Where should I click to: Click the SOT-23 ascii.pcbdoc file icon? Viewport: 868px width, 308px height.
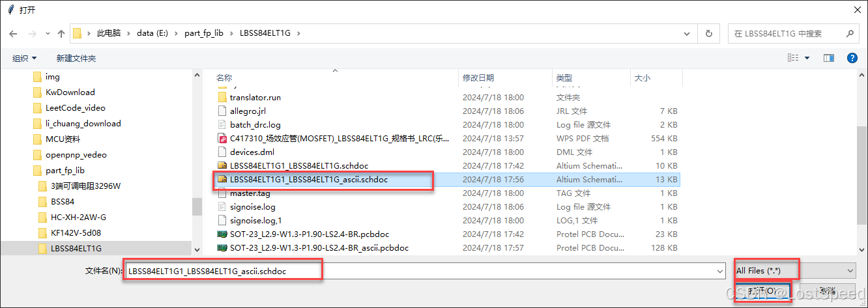point(222,248)
